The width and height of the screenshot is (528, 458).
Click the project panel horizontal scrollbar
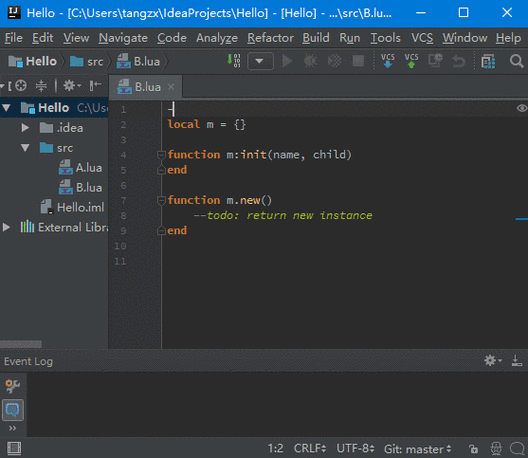pyautogui.click(x=21, y=344)
